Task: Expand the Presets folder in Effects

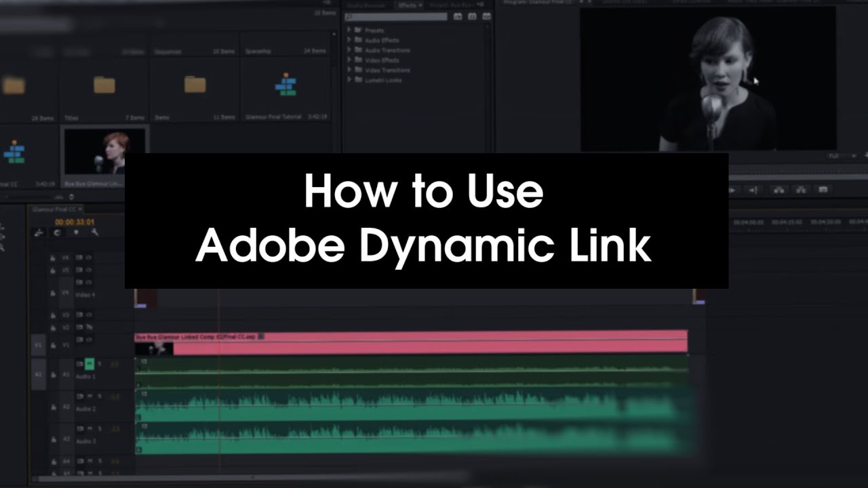Action: pos(349,30)
